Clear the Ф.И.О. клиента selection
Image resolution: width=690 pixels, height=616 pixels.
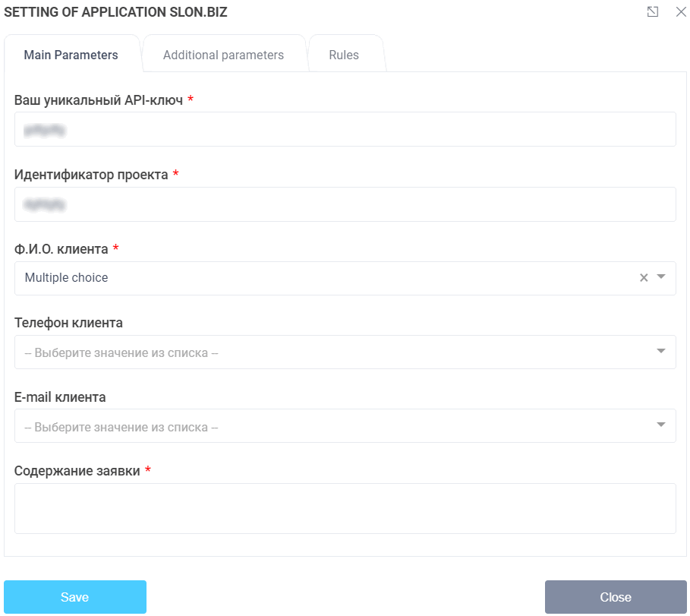(x=644, y=278)
